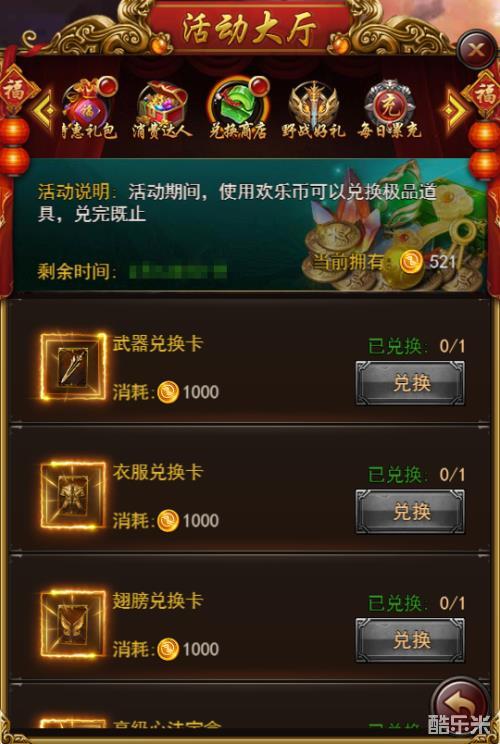Image resolution: width=500 pixels, height=744 pixels.
Task: Click the 欢乐币 coin balance icon
Action: click(x=411, y=262)
